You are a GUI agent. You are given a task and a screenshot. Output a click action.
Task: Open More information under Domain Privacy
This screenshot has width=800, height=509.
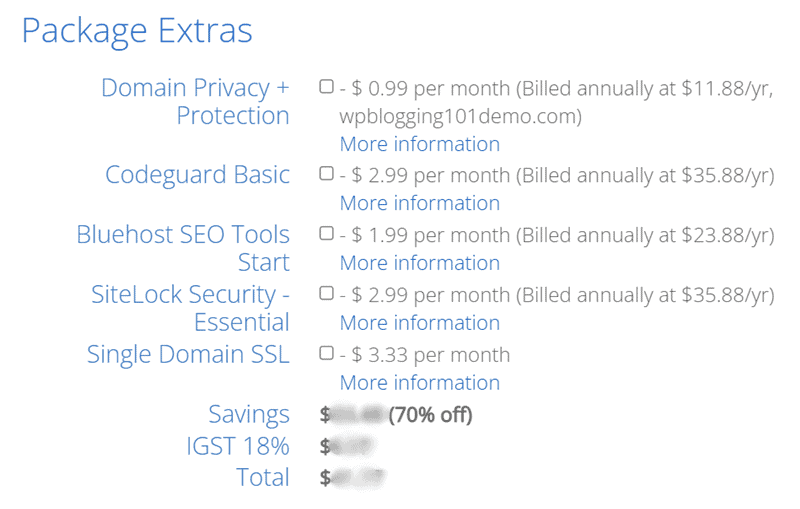(419, 144)
